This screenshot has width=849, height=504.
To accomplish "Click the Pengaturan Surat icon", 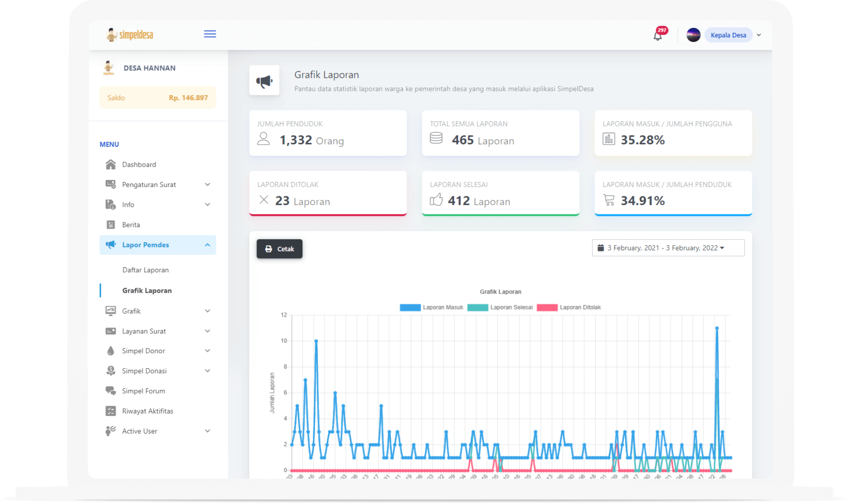I will click(x=111, y=184).
